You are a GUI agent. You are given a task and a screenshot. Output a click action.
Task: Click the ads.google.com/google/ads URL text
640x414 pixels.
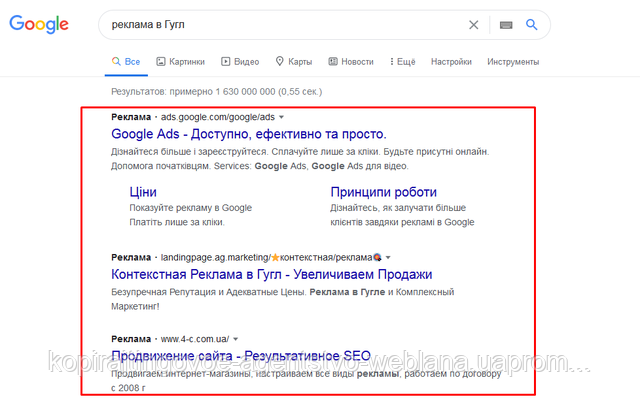218,117
